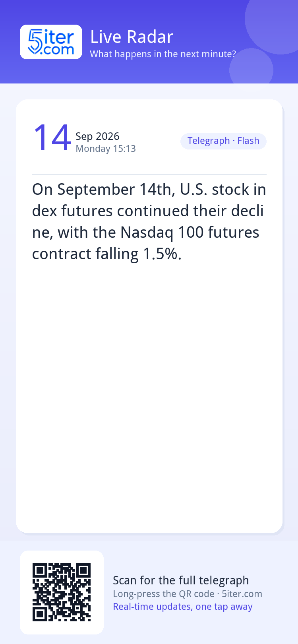Select the Telegraph · Flash badge
Screen dimensions: 298x644
223,141
